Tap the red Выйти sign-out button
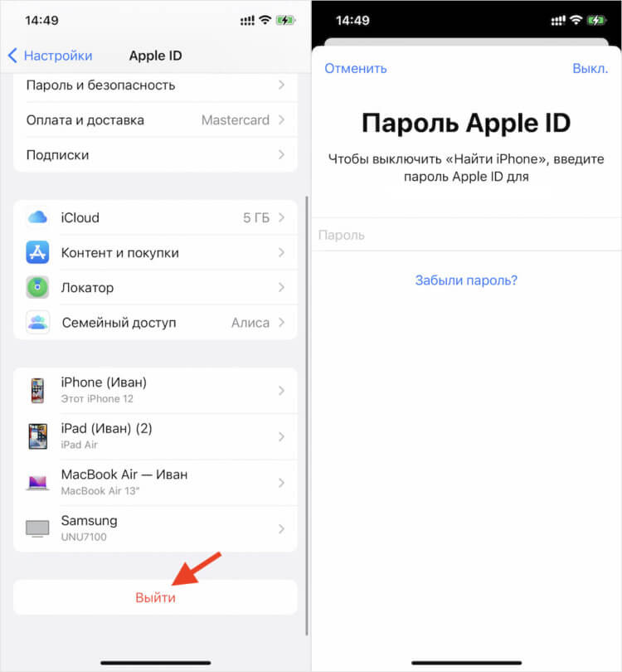Viewport: 622px width, 672px height. tap(156, 597)
